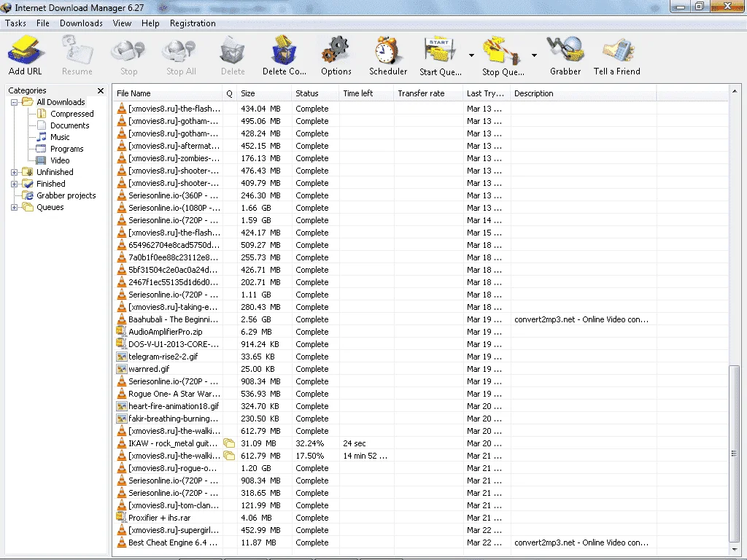Click archive icon of AudioAmplifierPro.zip
The image size is (747, 560).
122,332
